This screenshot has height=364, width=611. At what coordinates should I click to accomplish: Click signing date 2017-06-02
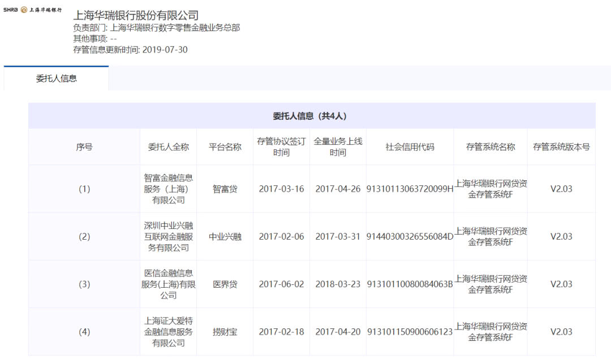(281, 284)
